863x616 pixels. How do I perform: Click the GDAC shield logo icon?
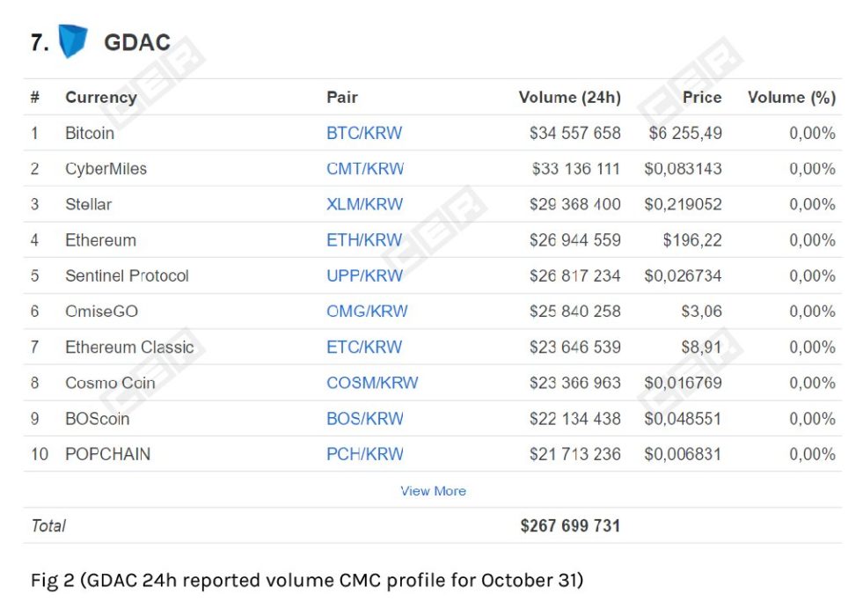tap(75, 39)
